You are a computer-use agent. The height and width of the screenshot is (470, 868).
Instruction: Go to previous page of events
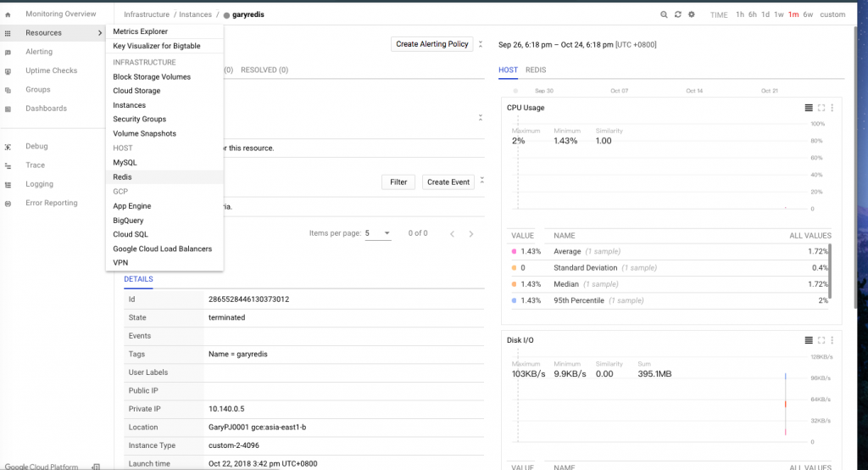click(x=453, y=234)
